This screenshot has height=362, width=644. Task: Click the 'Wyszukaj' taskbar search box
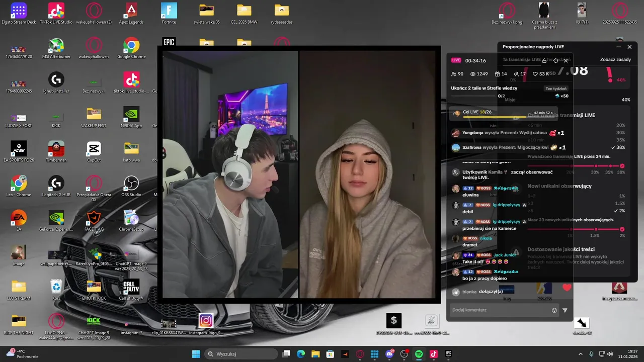240,354
